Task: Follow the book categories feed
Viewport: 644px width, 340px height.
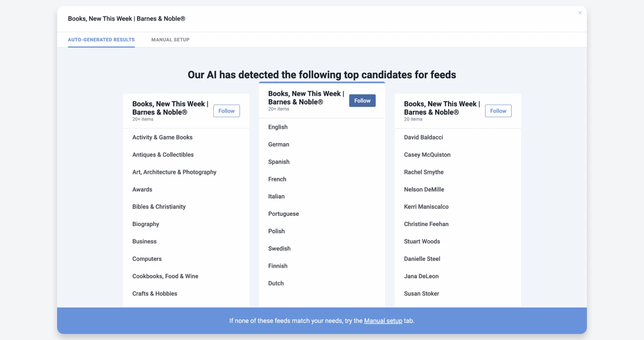Action: [226, 111]
